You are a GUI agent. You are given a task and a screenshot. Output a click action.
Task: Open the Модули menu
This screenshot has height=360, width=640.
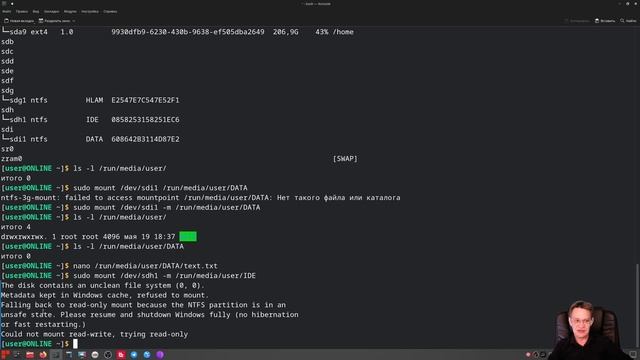70,11
